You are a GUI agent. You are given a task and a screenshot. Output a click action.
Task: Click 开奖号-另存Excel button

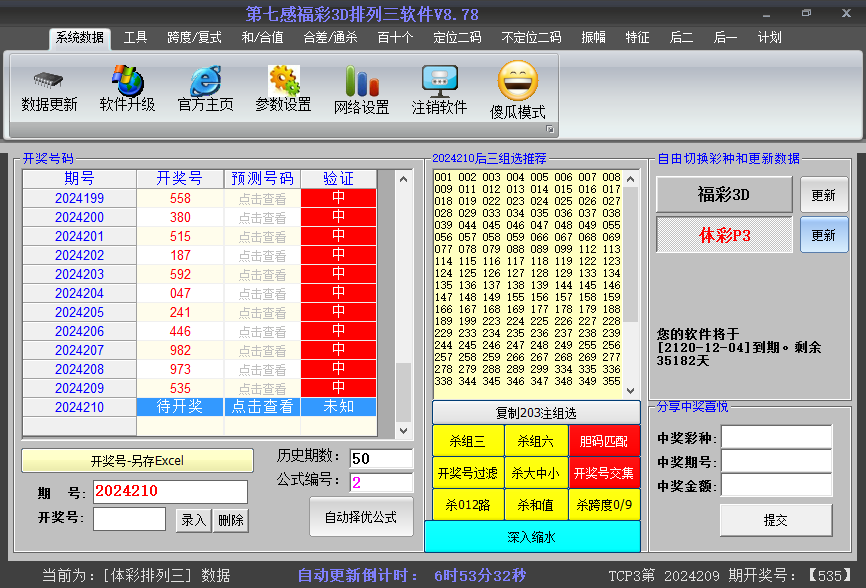pyautogui.click(x=137, y=460)
